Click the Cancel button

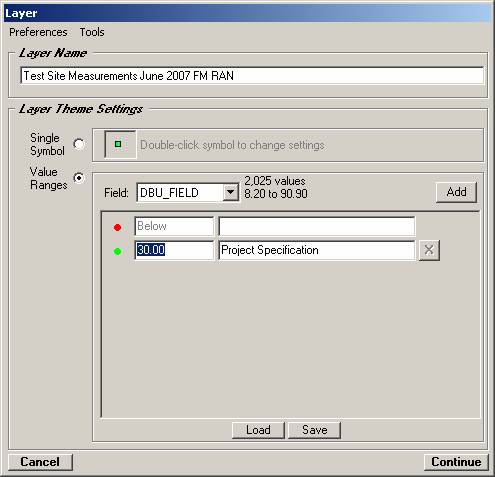coord(40,462)
